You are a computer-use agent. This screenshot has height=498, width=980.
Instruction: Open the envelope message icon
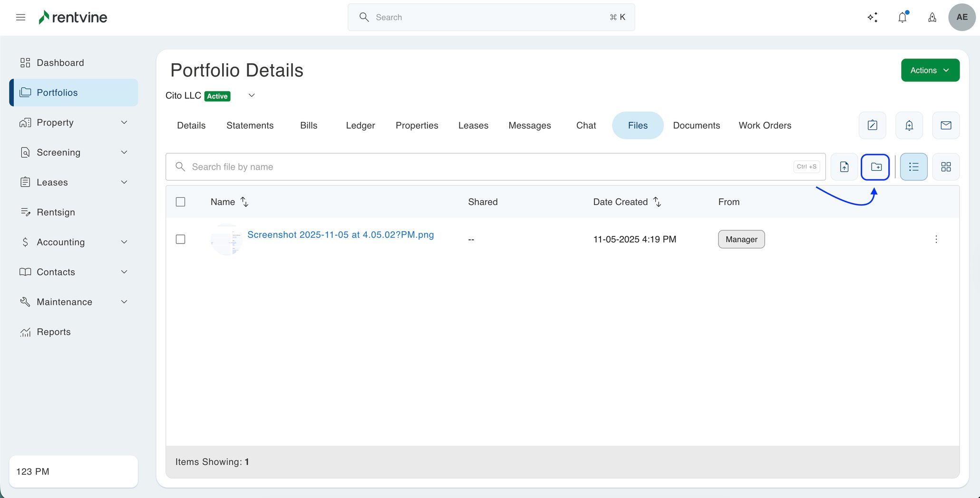[x=946, y=126]
